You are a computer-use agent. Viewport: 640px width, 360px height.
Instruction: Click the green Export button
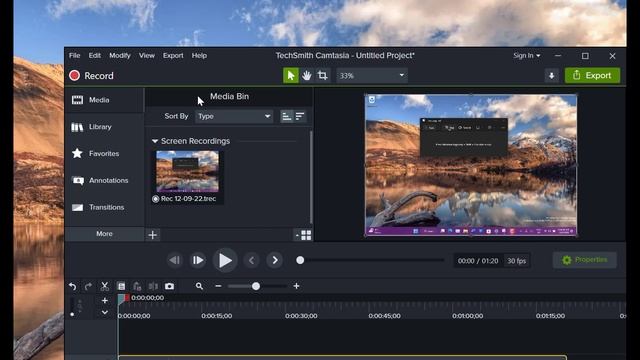pos(592,76)
